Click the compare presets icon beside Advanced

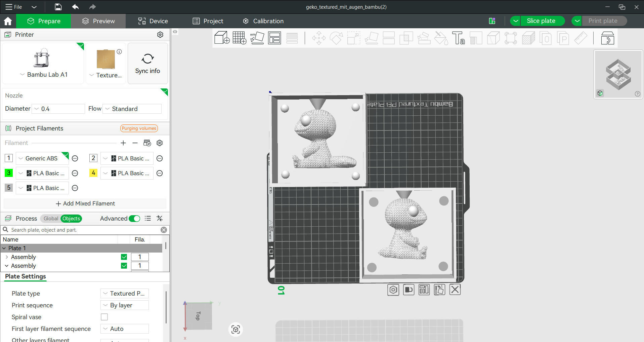pyautogui.click(x=160, y=219)
